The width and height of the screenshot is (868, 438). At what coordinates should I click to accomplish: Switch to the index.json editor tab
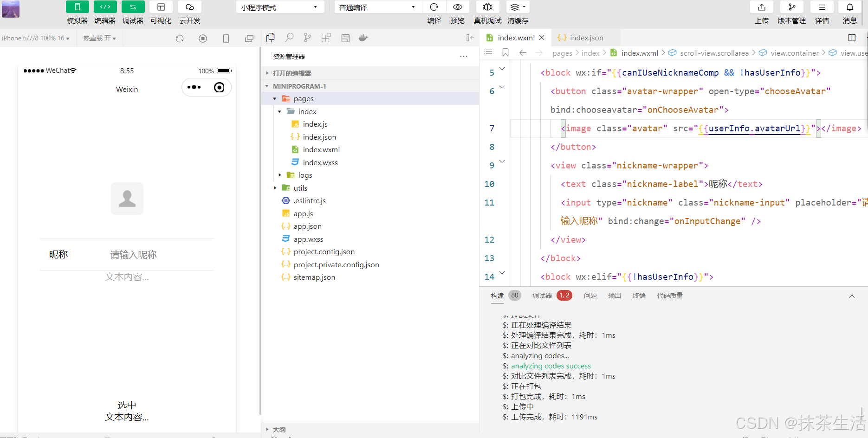pos(586,38)
